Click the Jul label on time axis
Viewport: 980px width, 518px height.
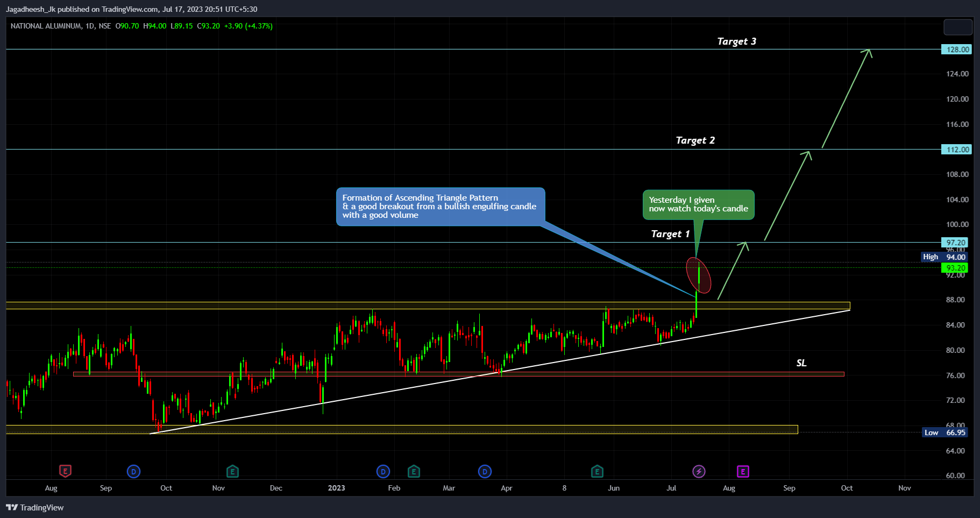coord(671,488)
